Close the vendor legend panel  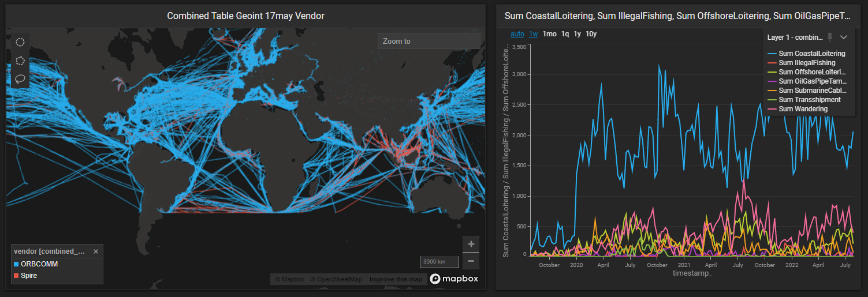(96, 251)
